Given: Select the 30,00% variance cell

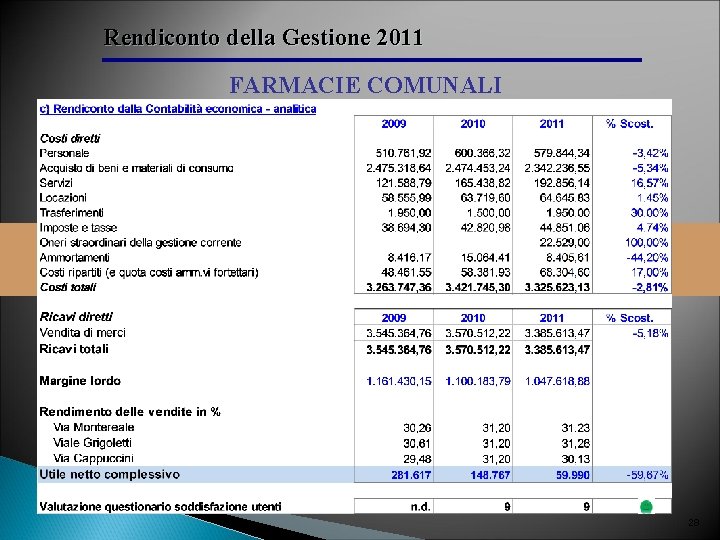Looking at the screenshot, I should coord(649,213).
